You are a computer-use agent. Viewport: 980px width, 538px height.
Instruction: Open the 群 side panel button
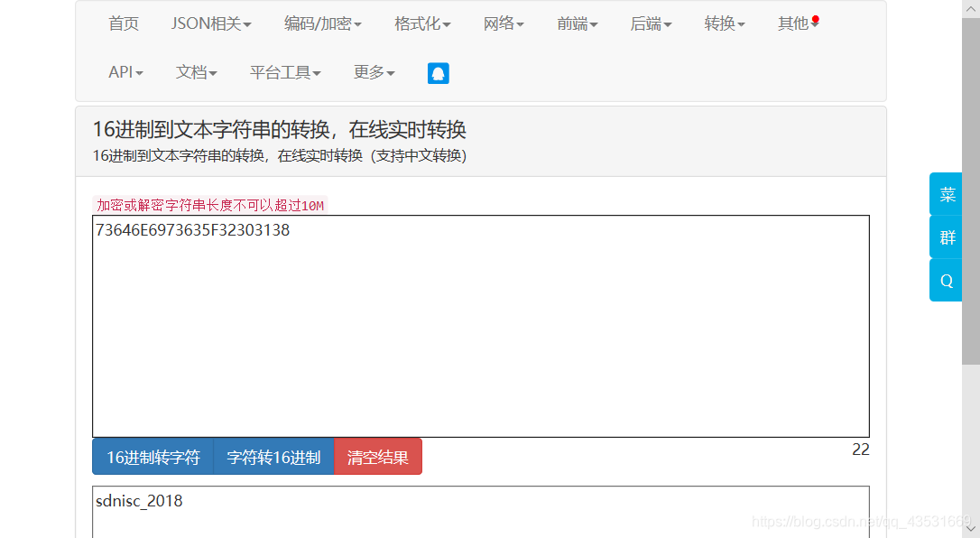[x=946, y=237]
